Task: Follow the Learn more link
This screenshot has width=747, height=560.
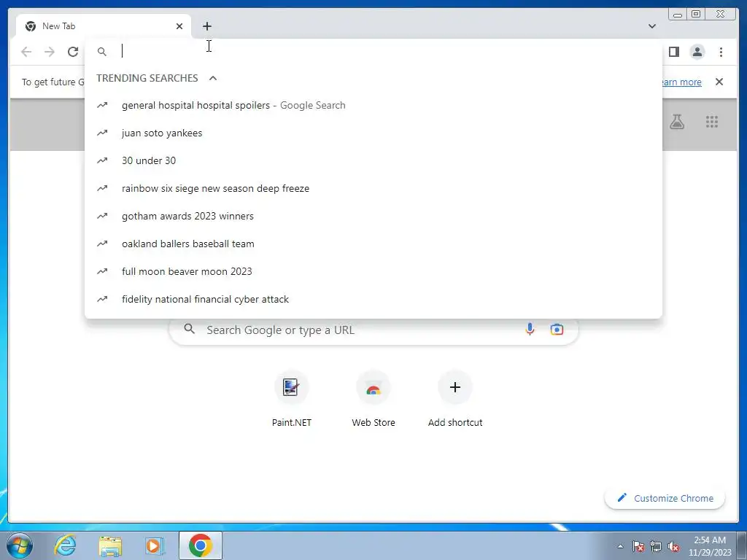Action: [681, 82]
